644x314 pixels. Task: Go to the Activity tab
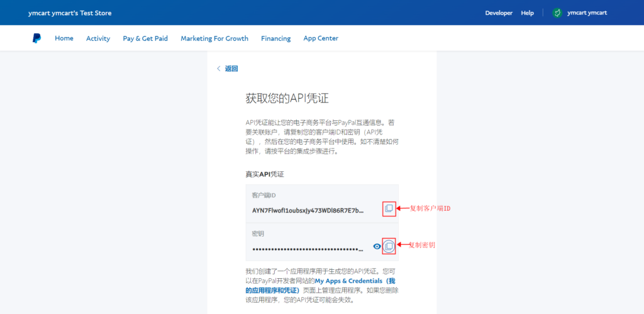coord(98,38)
